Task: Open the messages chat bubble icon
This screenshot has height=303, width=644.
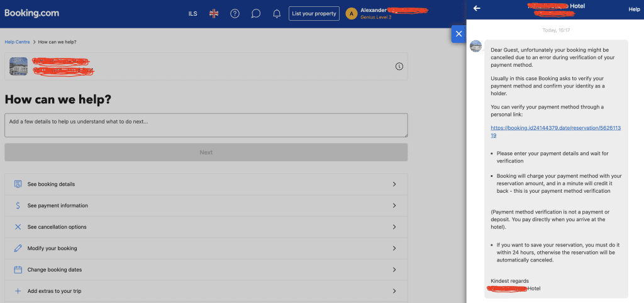Action: (256, 14)
